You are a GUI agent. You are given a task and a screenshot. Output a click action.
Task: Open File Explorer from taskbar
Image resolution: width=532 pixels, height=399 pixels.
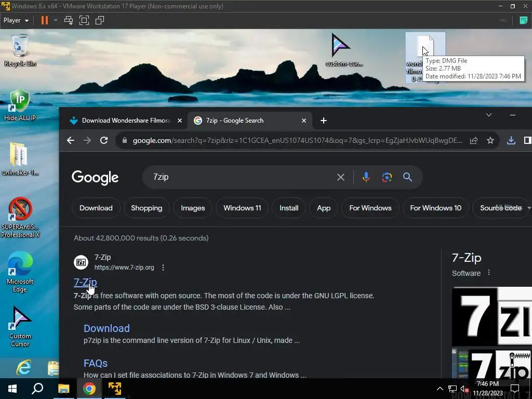63,389
